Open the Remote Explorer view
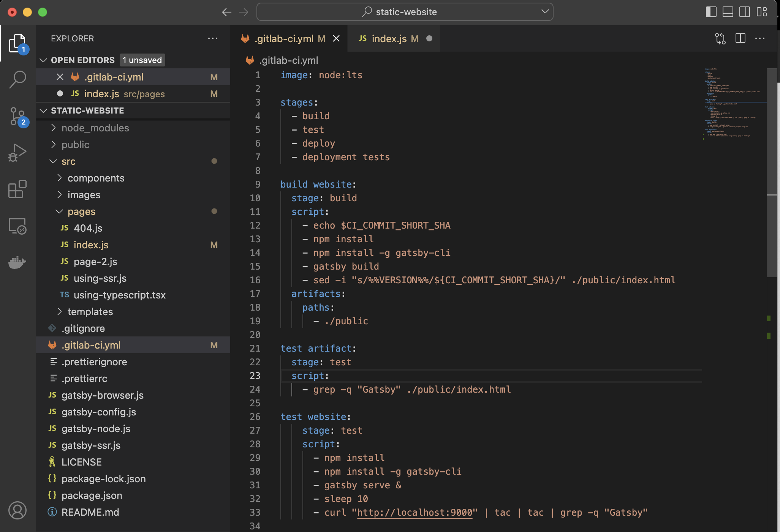Screen dimensions: 780x532 (17, 227)
